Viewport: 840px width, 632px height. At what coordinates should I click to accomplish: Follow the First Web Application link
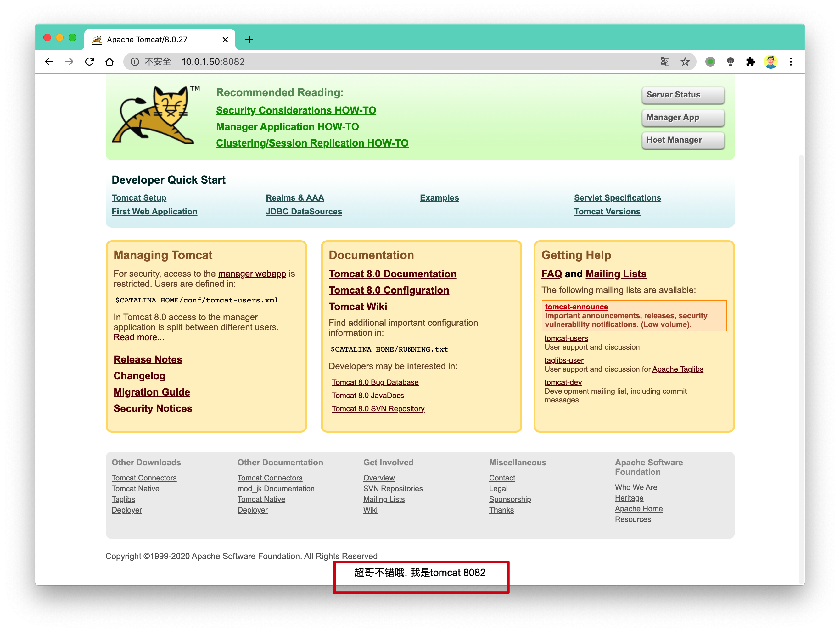[154, 211]
